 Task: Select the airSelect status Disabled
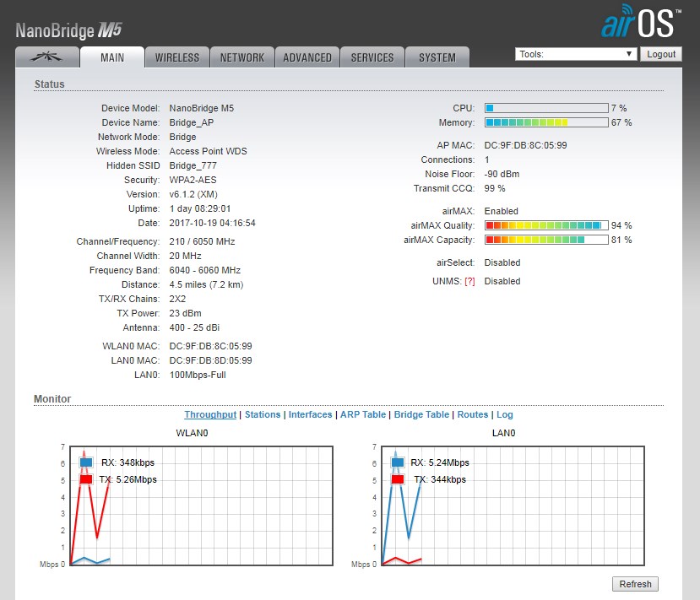click(502, 262)
